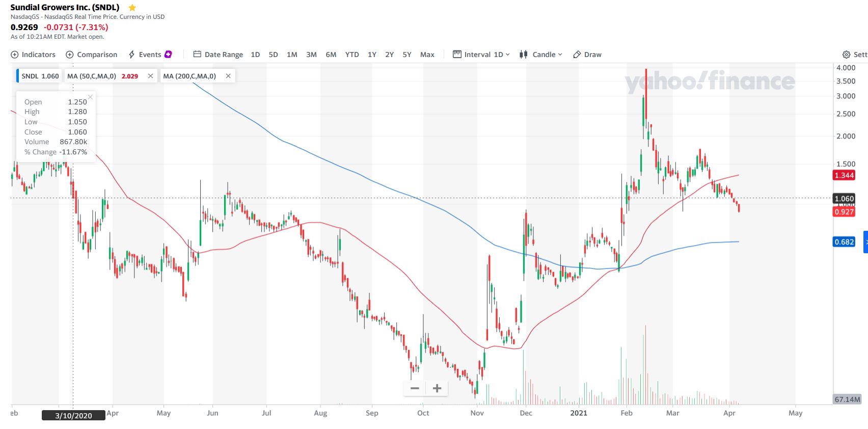Click the Volume 867.80k tooltip row
868x429 pixels.
point(56,142)
